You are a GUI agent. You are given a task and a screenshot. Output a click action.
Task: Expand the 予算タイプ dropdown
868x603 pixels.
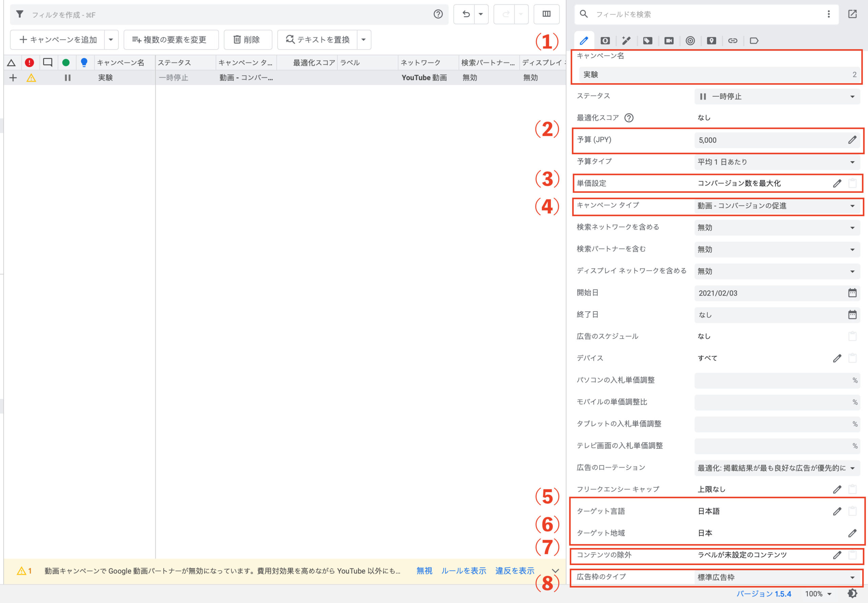(776, 162)
